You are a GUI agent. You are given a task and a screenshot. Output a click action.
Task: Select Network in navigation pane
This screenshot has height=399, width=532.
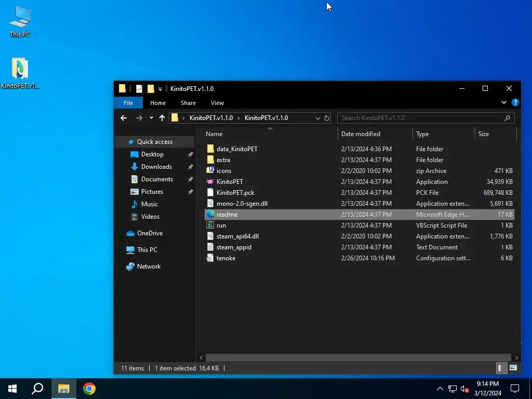tap(149, 267)
